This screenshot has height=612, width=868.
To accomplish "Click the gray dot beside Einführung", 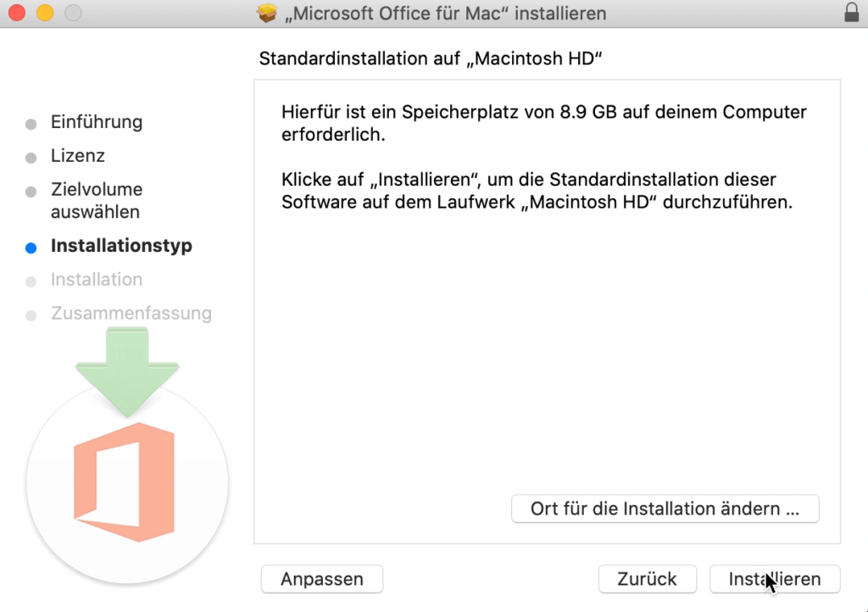I will point(32,122).
